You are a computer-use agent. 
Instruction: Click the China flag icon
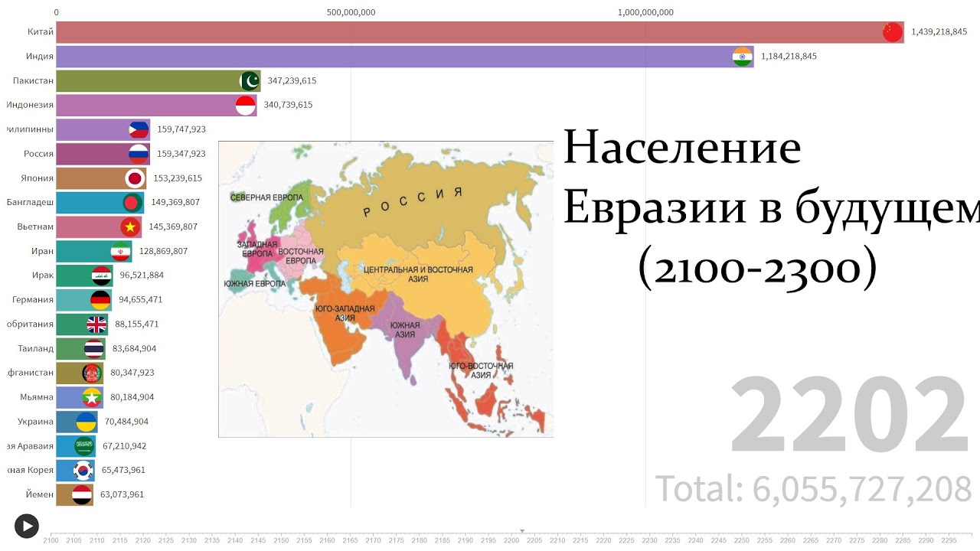click(893, 32)
